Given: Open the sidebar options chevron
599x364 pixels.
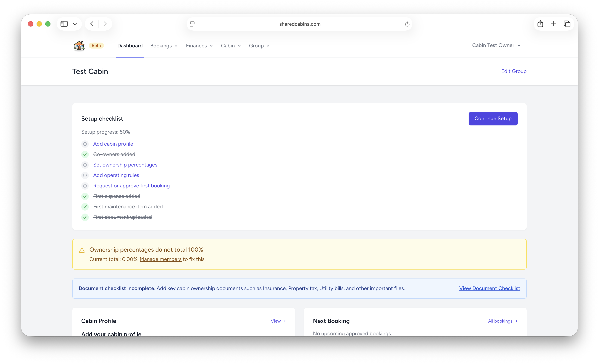Looking at the screenshot, I should coord(75,24).
